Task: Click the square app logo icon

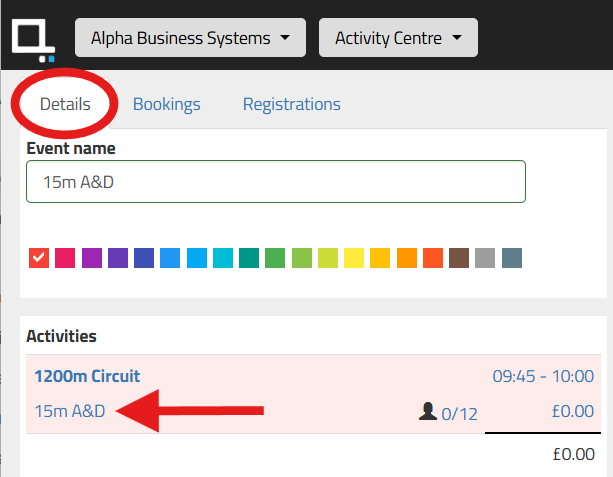Action: pyautogui.click(x=33, y=40)
